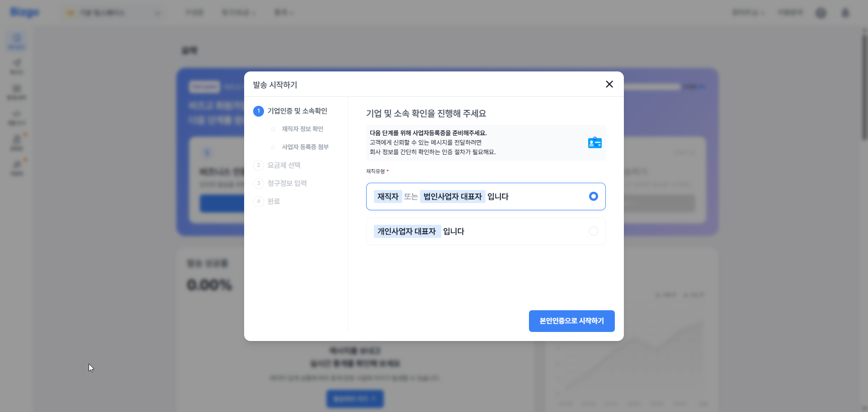Open the sidebar icon with orange notification badge
Image resolution: width=868 pixels, height=412 pixels.
(16, 142)
